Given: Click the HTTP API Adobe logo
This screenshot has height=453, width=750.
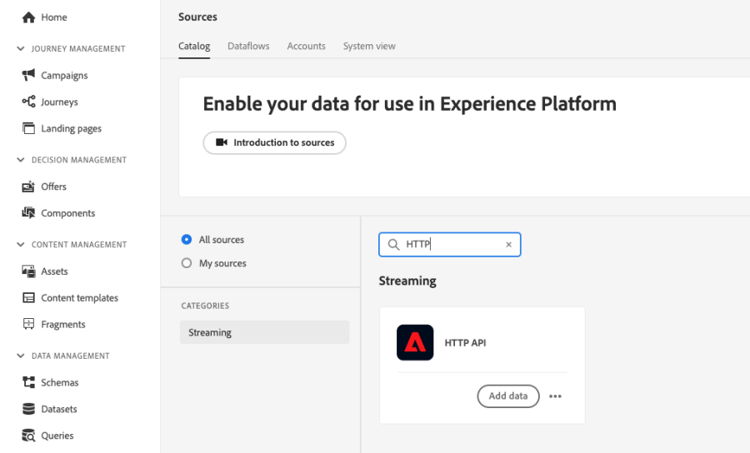Looking at the screenshot, I should tap(415, 343).
